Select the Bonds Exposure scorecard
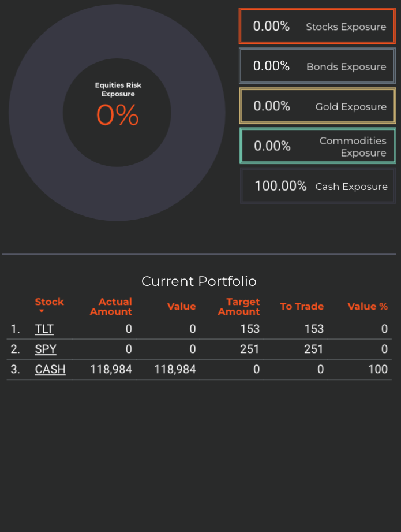The width and height of the screenshot is (401, 532). [x=317, y=66]
